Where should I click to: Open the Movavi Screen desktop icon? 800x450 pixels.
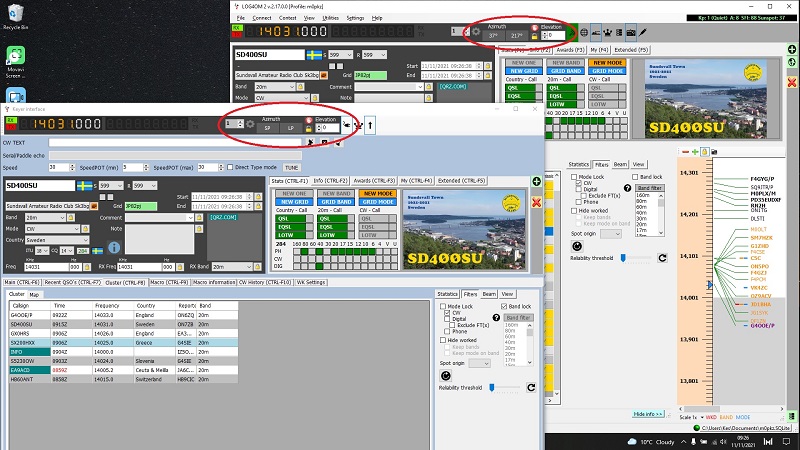[15, 62]
